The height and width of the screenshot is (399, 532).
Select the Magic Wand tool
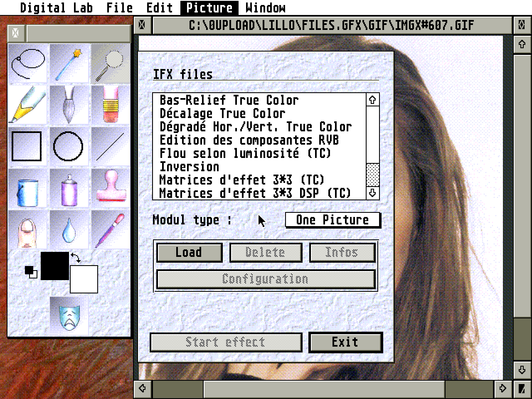69,62
